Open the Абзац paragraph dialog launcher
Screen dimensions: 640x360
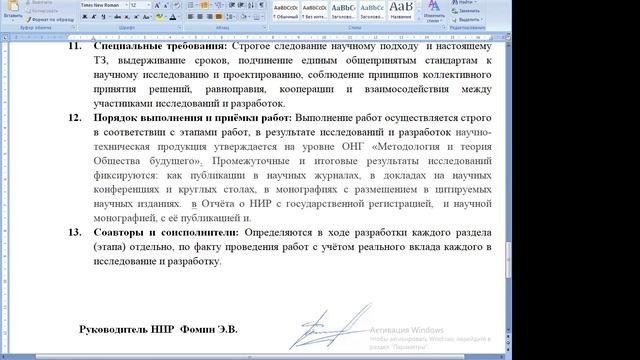point(264,28)
